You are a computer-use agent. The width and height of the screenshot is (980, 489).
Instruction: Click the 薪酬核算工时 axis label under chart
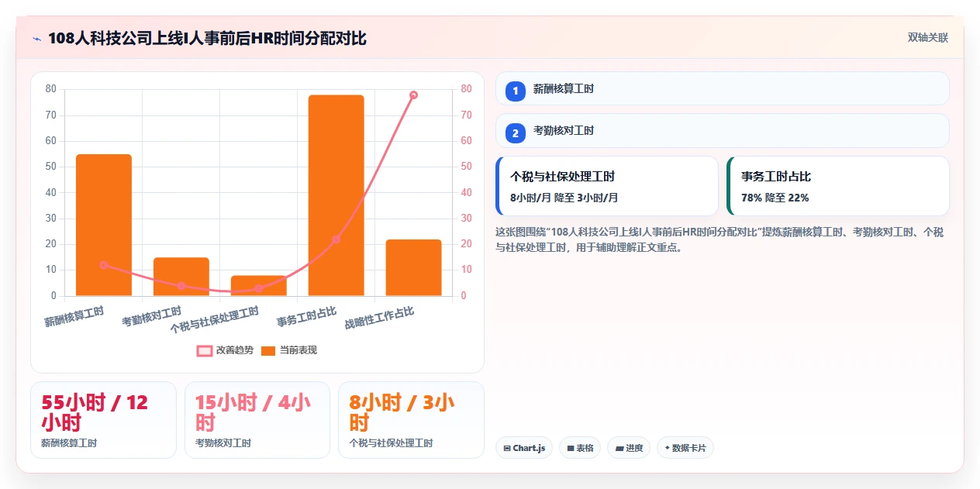(x=74, y=316)
